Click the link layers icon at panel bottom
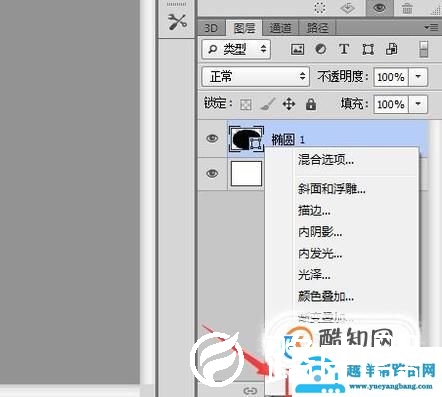The image size is (442, 397). (250, 391)
